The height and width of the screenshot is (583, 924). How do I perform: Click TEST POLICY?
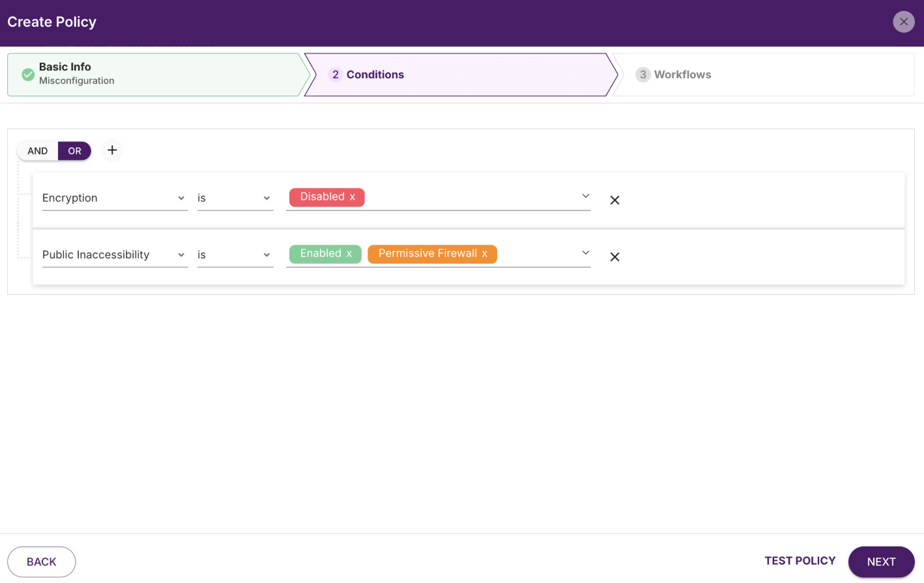[800, 561]
